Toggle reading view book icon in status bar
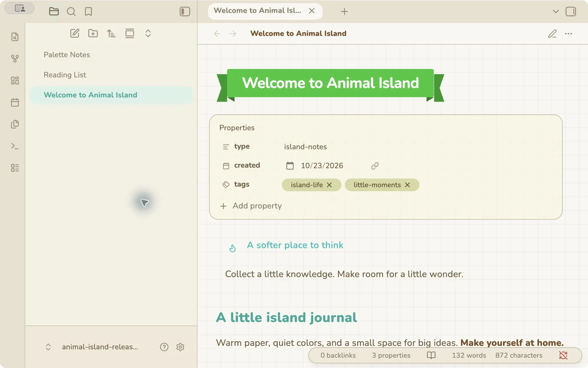Screen dimensions: 588x368 pos(431,355)
